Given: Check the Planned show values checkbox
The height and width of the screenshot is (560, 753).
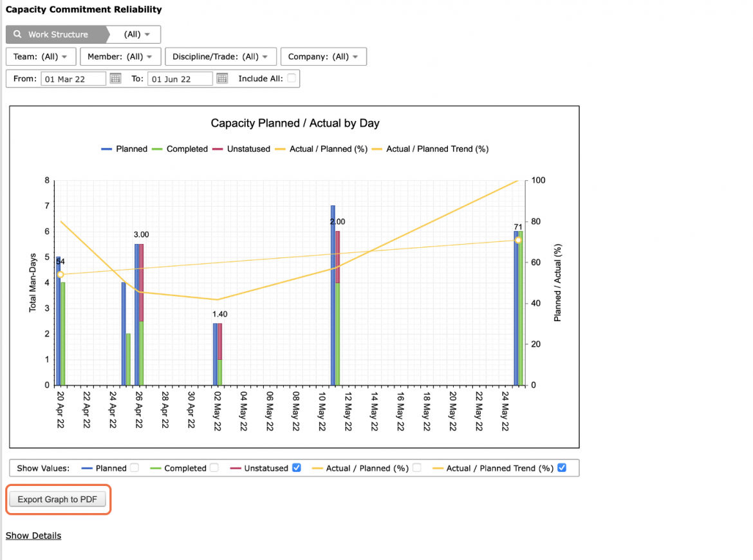Looking at the screenshot, I should [x=135, y=468].
